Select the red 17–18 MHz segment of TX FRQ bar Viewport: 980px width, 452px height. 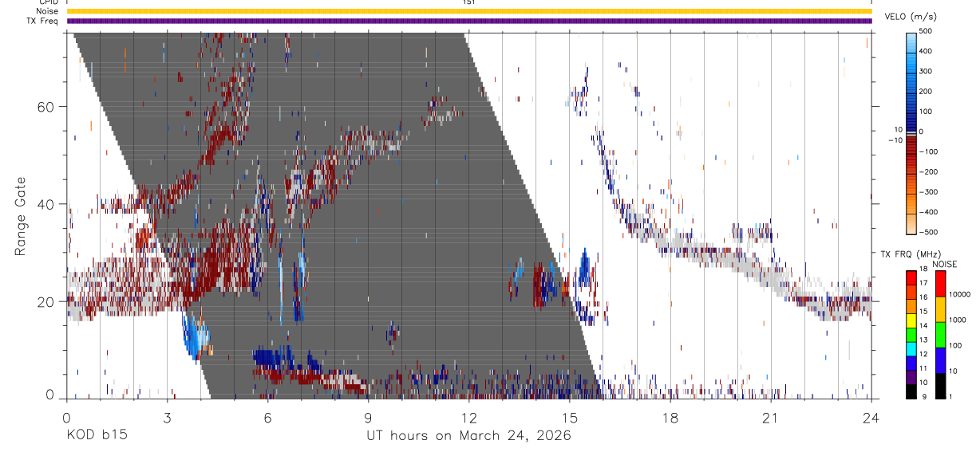click(911, 277)
